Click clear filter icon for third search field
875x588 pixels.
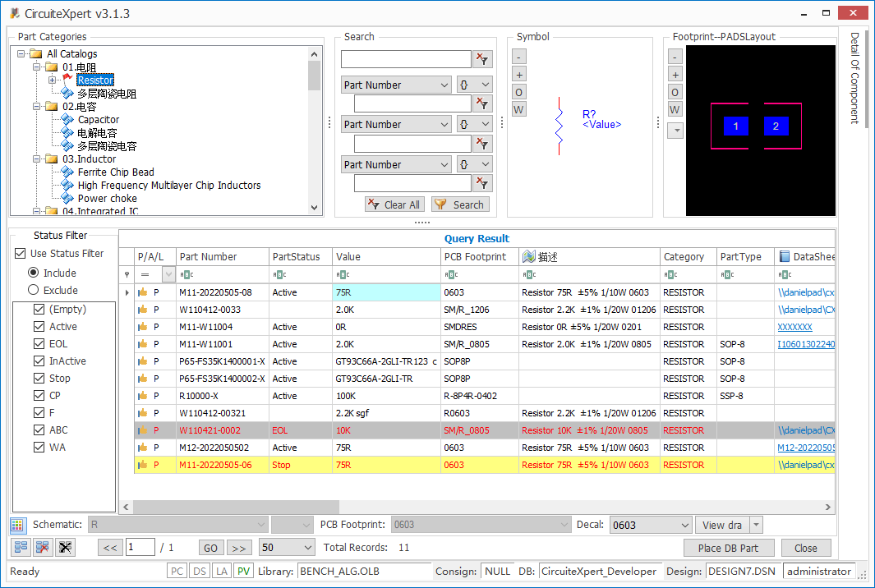(482, 144)
